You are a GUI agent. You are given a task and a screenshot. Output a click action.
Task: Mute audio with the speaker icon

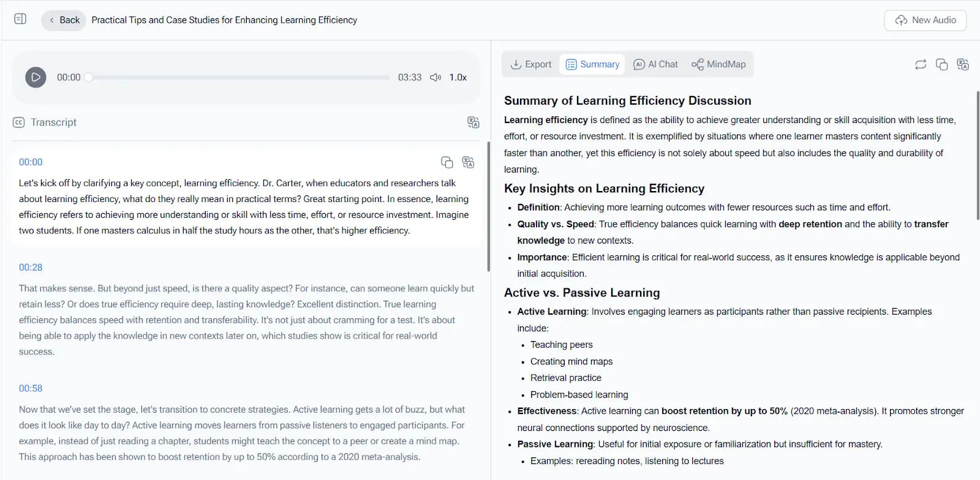click(x=435, y=77)
